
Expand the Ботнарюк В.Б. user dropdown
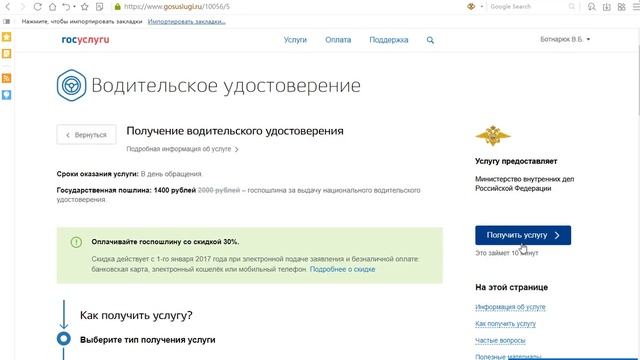(x=565, y=39)
